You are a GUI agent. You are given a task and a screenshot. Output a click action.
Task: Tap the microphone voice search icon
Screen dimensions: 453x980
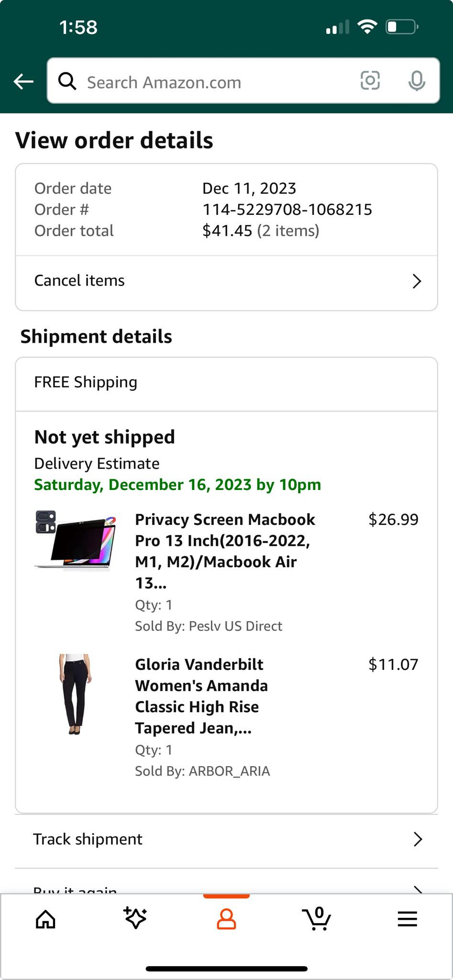click(x=417, y=81)
